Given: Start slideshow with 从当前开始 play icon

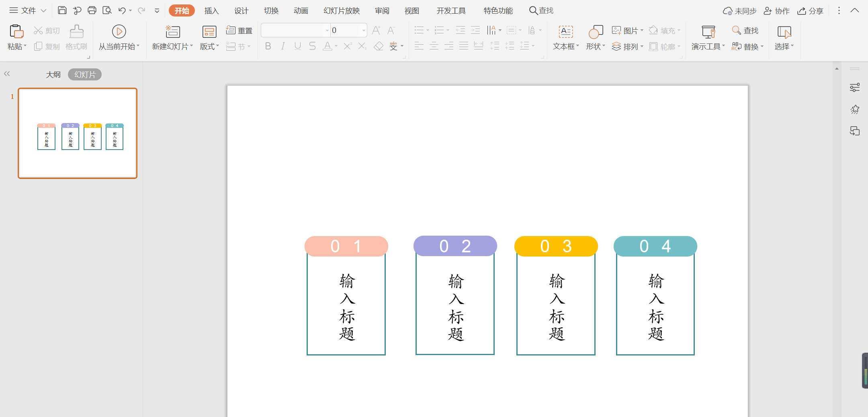Looking at the screenshot, I should pos(119,31).
